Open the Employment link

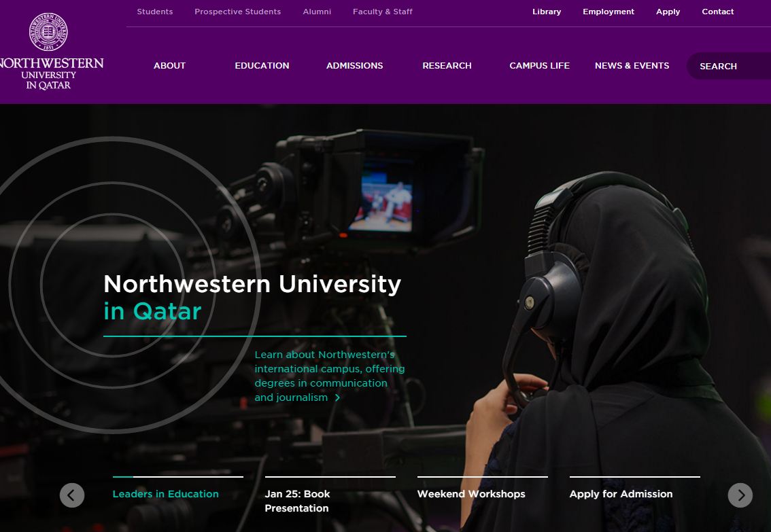(609, 12)
